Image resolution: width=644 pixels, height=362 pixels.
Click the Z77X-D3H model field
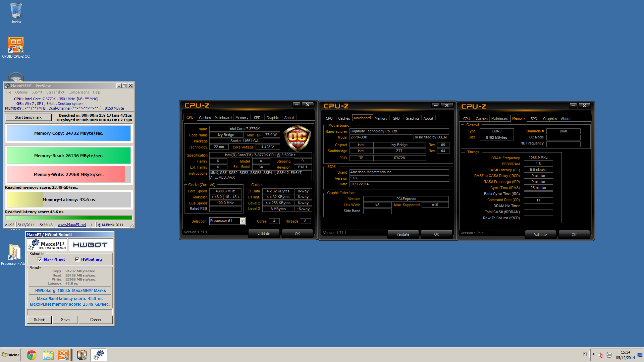(x=381, y=137)
